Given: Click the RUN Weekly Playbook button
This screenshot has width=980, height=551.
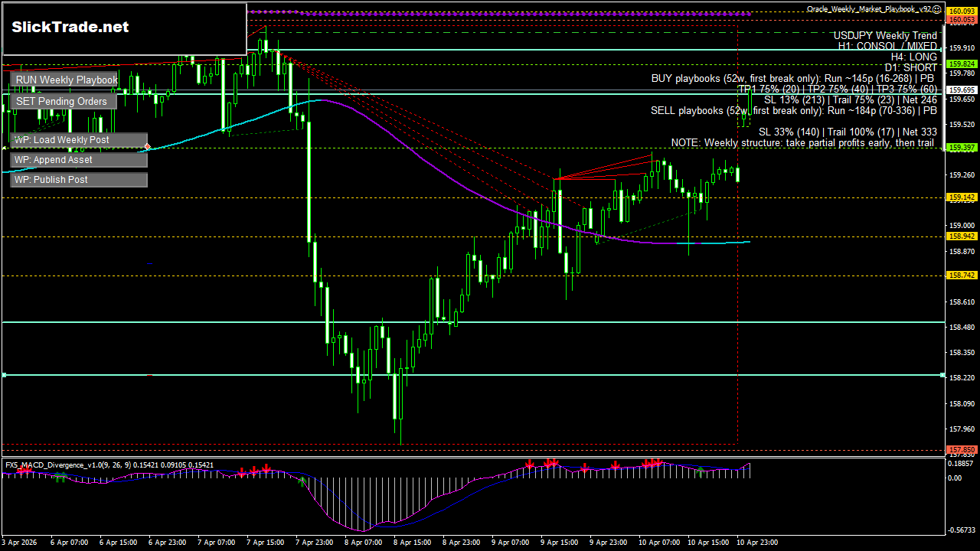Looking at the screenshot, I should pos(65,80).
